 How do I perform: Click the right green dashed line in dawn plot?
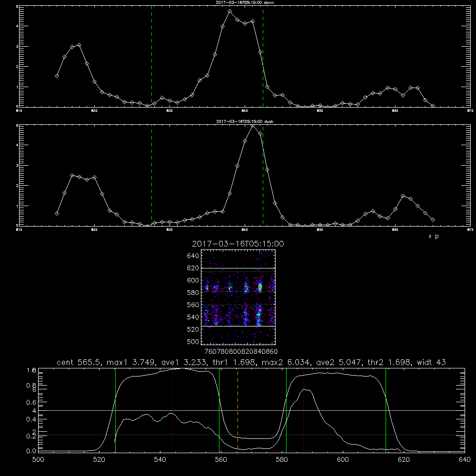point(263,57)
